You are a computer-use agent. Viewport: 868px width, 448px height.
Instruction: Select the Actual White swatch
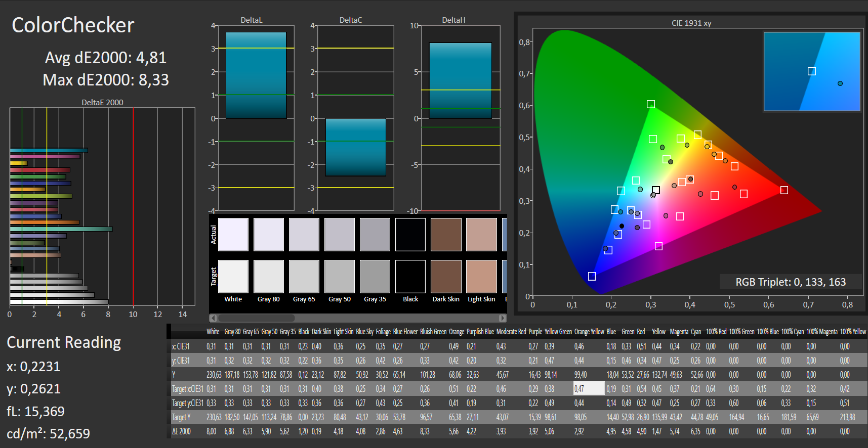pos(233,235)
